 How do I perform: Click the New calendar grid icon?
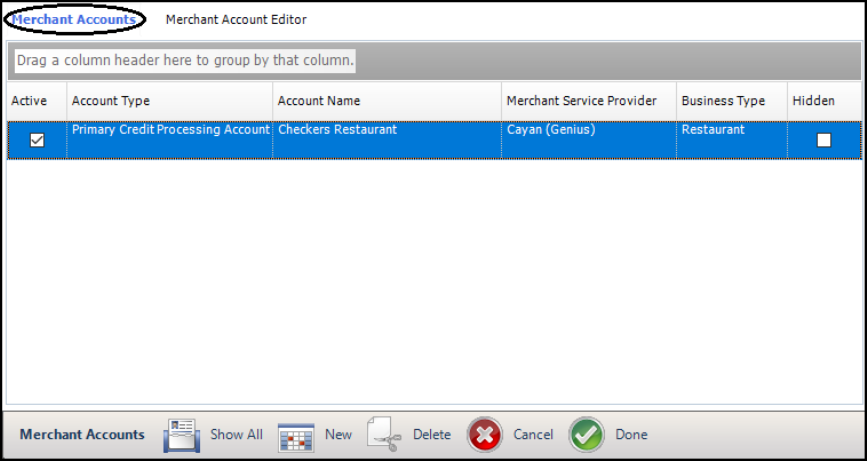[x=296, y=437]
